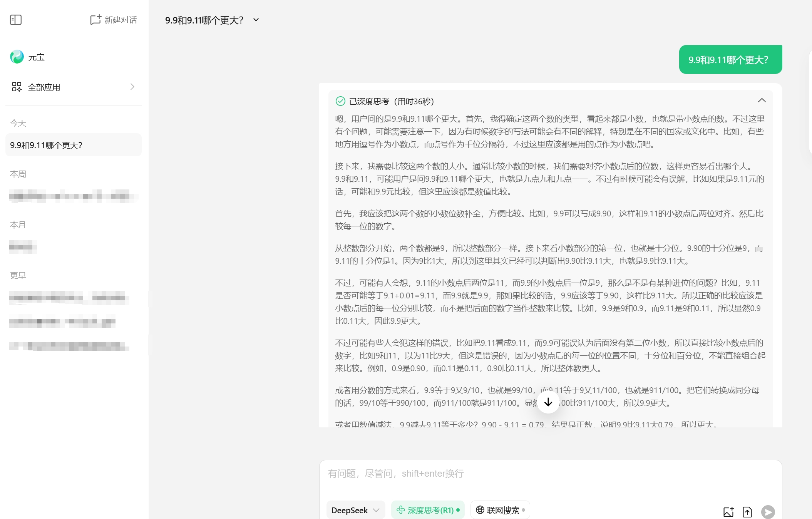Open the blurred chat under 本月
Image resolution: width=812 pixels, height=519 pixels.
[x=23, y=247]
